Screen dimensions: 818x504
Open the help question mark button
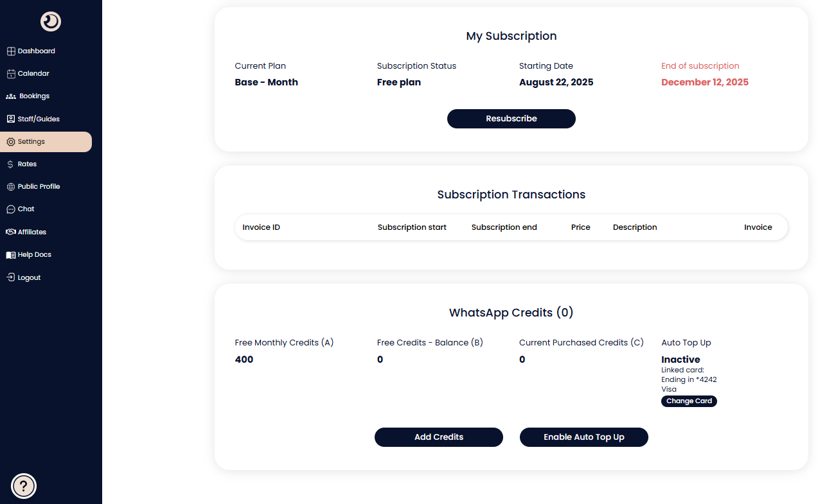click(24, 486)
